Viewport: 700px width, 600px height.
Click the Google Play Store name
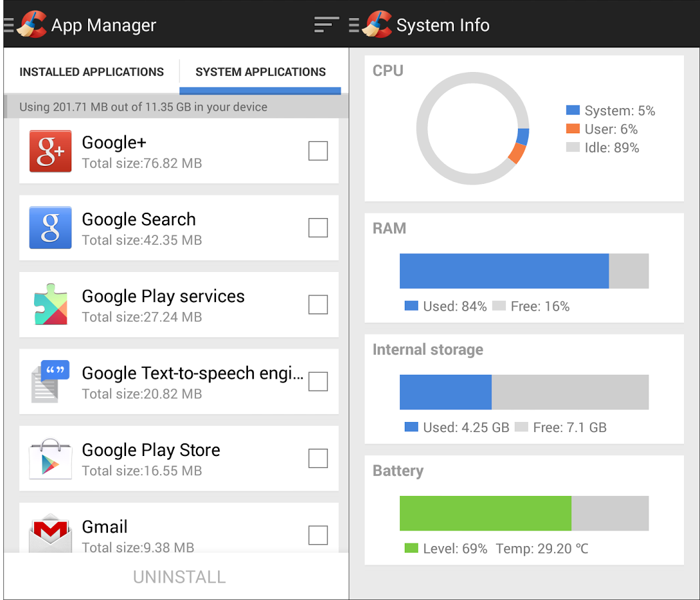point(151,451)
